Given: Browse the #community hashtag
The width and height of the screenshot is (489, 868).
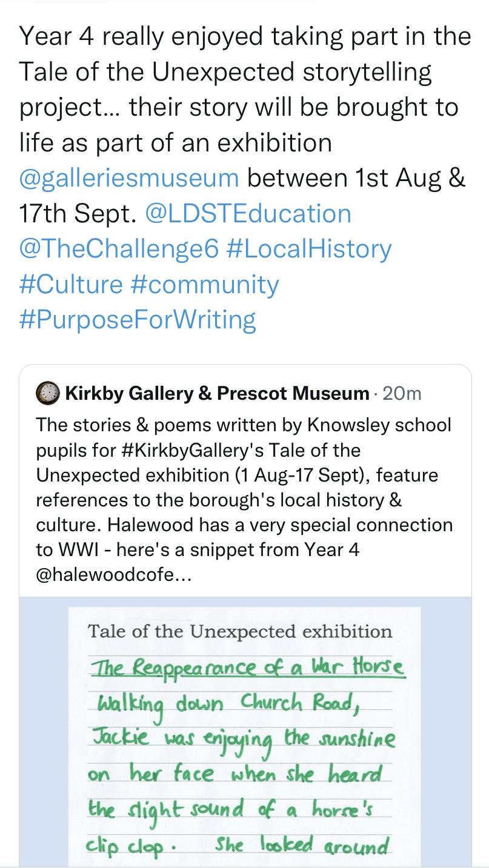Looking at the screenshot, I should click(205, 283).
